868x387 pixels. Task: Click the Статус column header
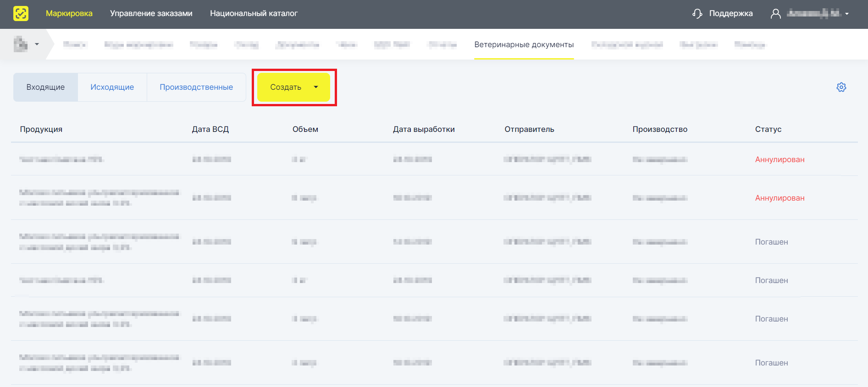[768, 129]
